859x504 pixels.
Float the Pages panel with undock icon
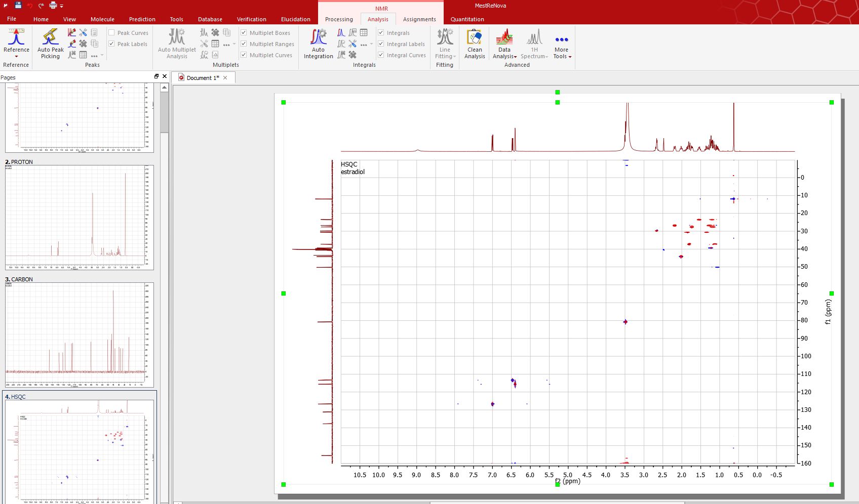tap(157, 76)
